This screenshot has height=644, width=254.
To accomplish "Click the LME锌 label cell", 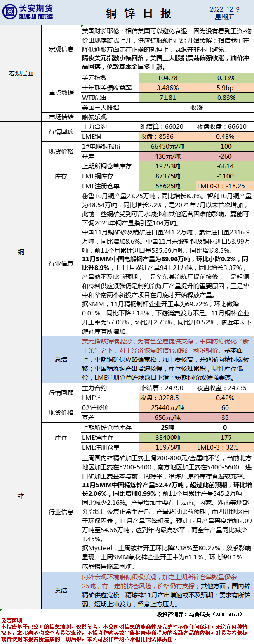I will pos(110,398).
